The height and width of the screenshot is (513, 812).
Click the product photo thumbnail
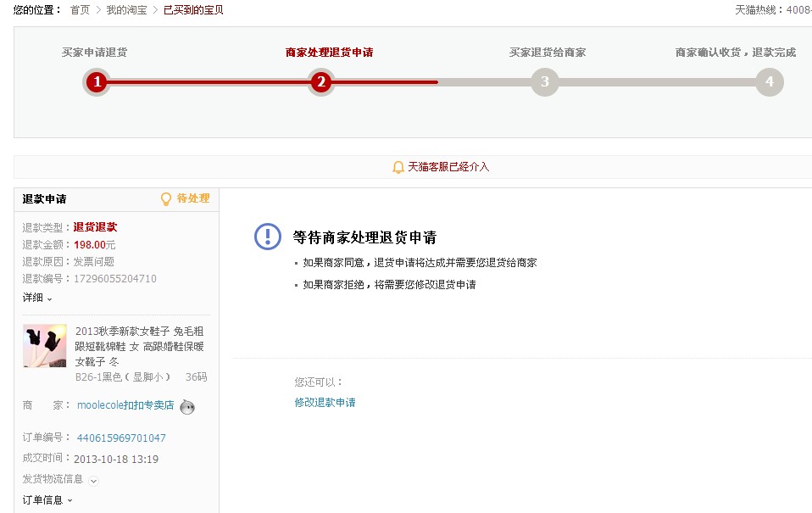(x=44, y=346)
